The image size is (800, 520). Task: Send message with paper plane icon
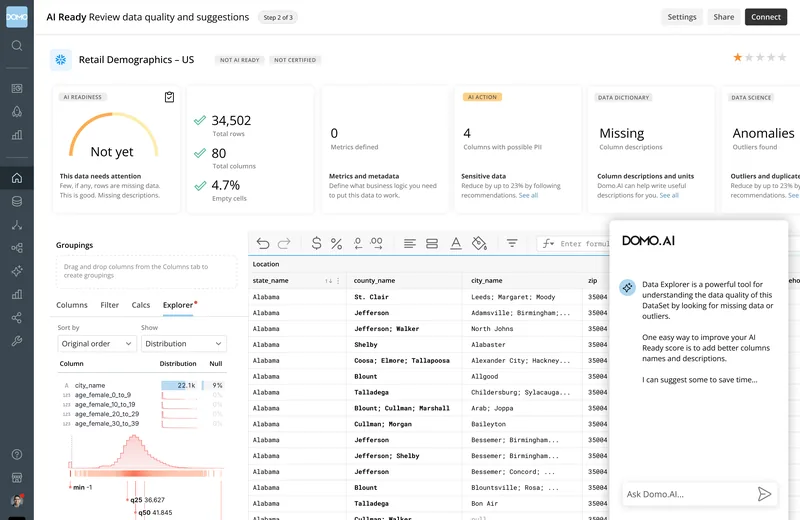764,494
